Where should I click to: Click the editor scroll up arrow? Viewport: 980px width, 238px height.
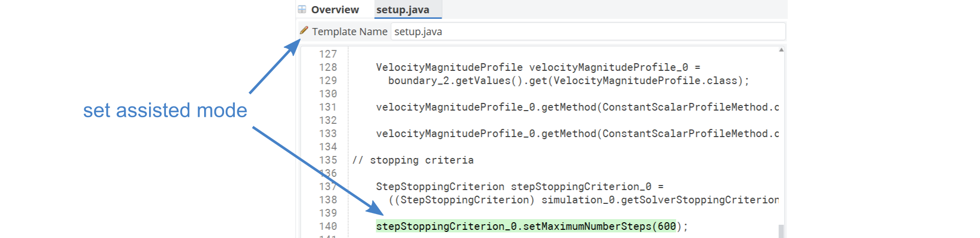(781, 50)
